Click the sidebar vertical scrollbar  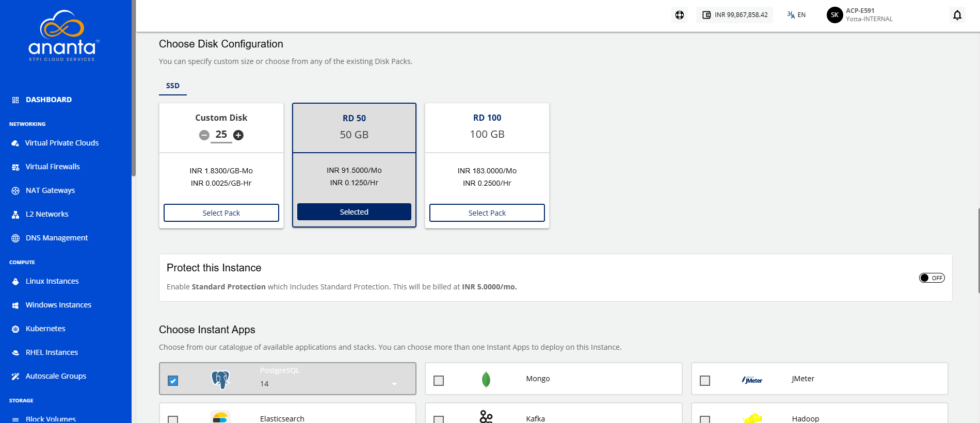click(134, 88)
